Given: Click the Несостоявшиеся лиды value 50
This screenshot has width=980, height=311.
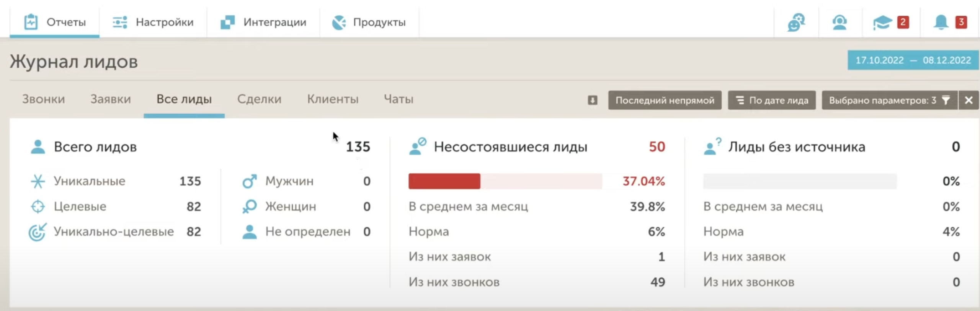Looking at the screenshot, I should click(657, 147).
